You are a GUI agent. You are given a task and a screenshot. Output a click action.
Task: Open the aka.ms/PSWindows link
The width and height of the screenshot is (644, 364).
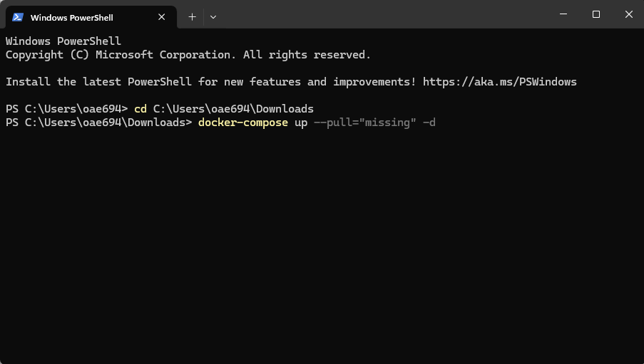[x=499, y=82]
